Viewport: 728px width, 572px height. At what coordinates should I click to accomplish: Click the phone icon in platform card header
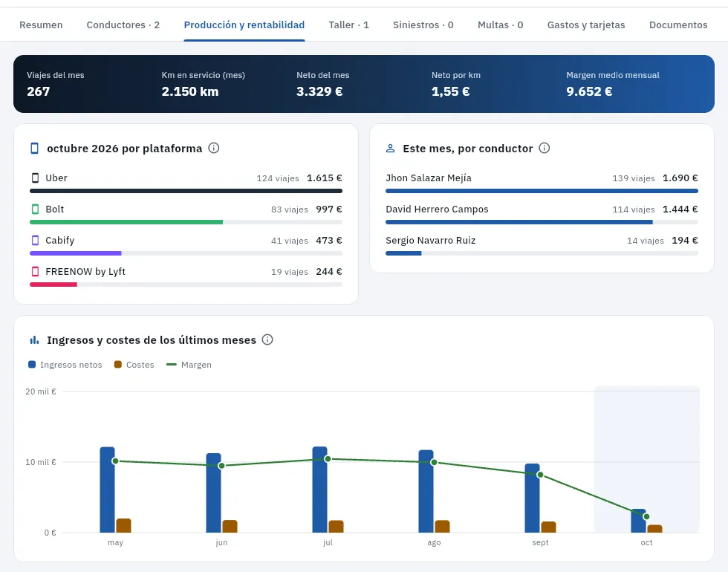34,148
